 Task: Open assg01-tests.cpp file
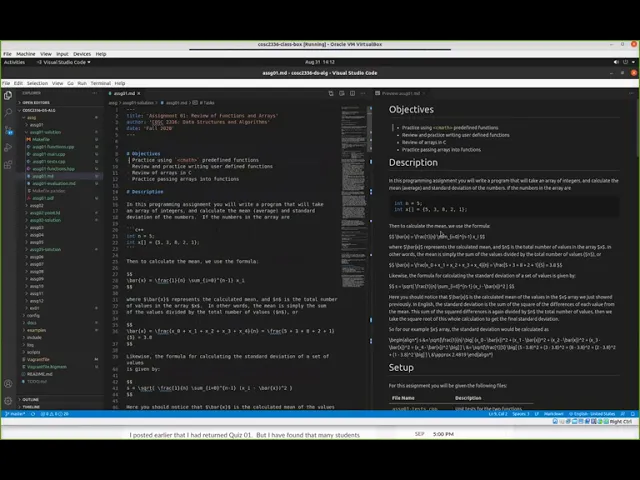point(49,162)
